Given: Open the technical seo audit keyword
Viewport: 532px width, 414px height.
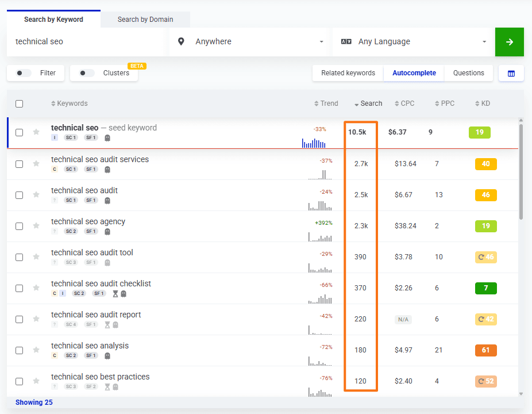Looking at the screenshot, I should click(84, 190).
